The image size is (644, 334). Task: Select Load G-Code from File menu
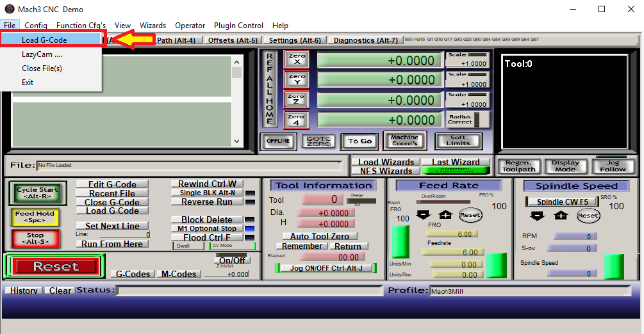pos(51,40)
